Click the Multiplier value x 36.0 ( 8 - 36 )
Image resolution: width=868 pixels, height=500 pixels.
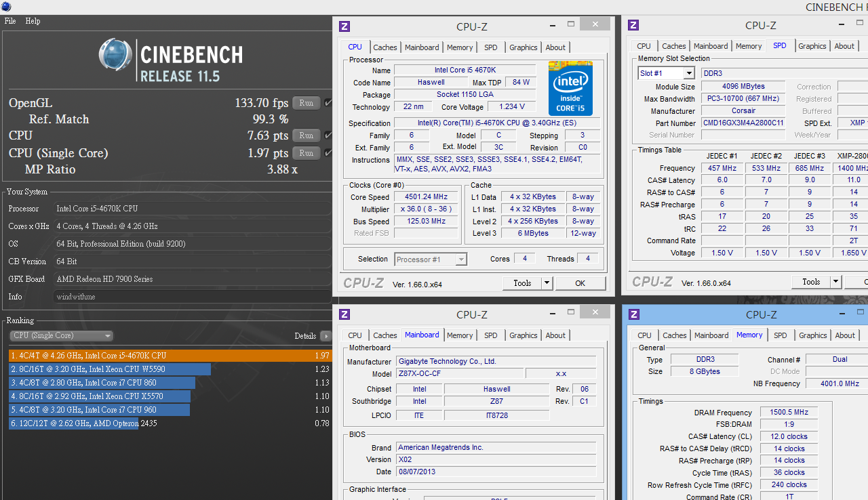[x=425, y=209]
